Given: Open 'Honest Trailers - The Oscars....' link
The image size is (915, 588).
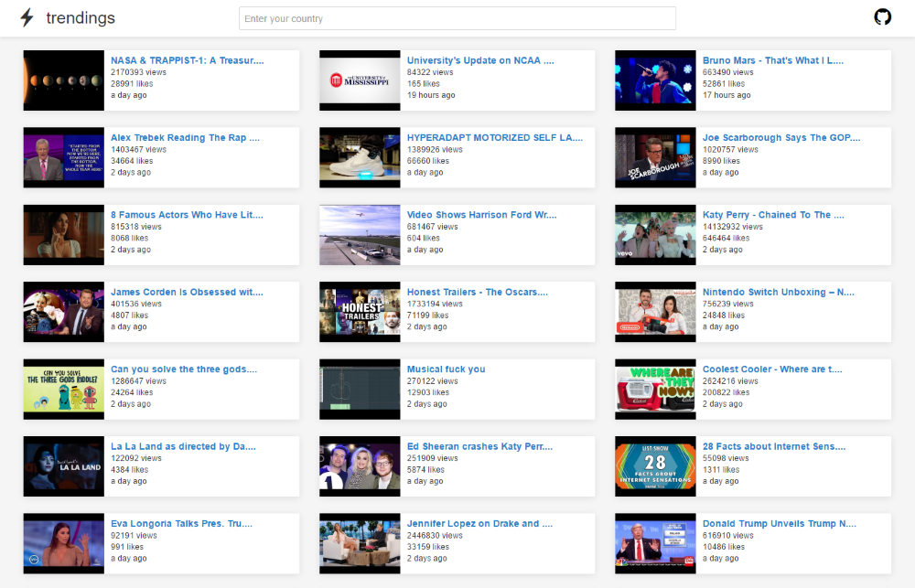Looking at the screenshot, I should [x=478, y=292].
